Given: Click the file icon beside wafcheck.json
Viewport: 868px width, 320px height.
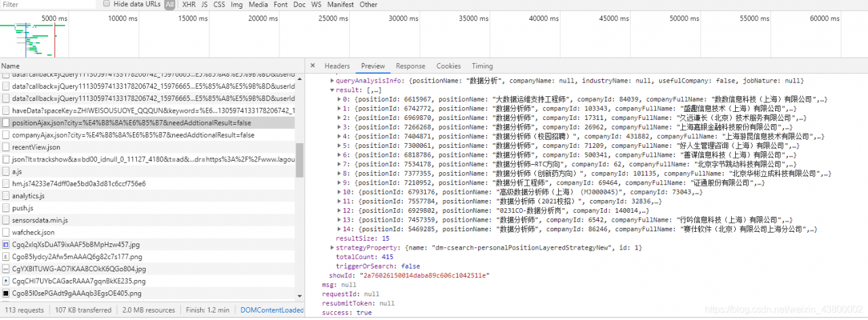Looking at the screenshot, I should click(x=6, y=233).
